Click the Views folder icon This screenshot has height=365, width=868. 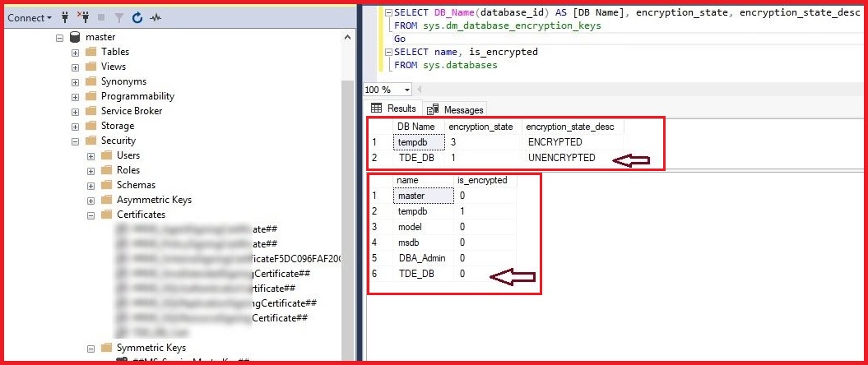[x=91, y=67]
